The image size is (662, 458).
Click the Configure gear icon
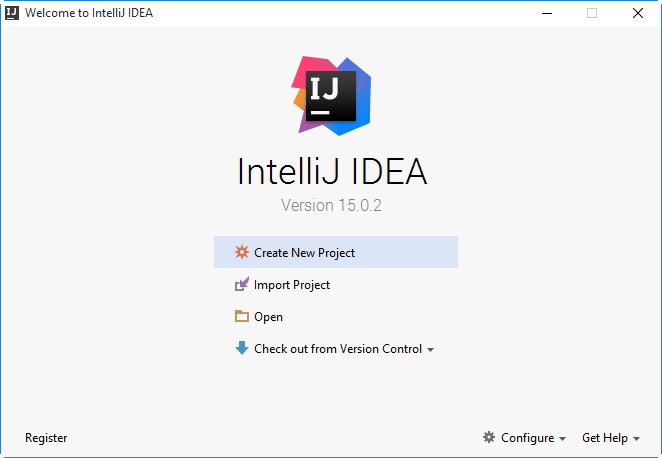[489, 438]
